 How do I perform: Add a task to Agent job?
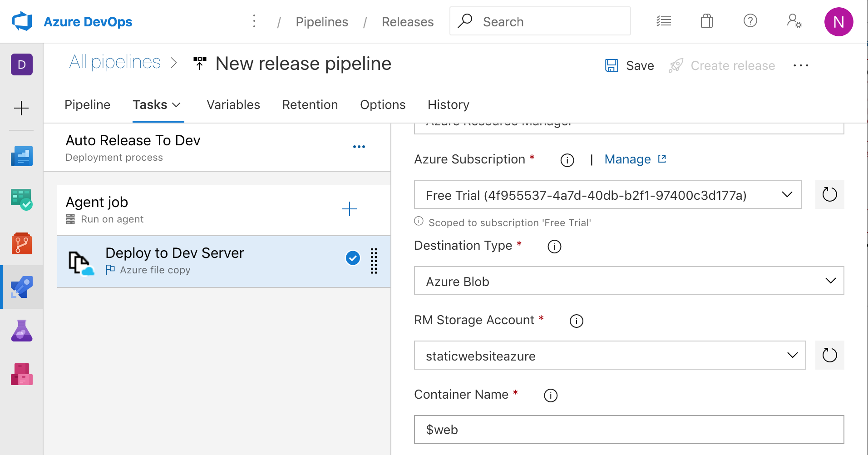(349, 209)
